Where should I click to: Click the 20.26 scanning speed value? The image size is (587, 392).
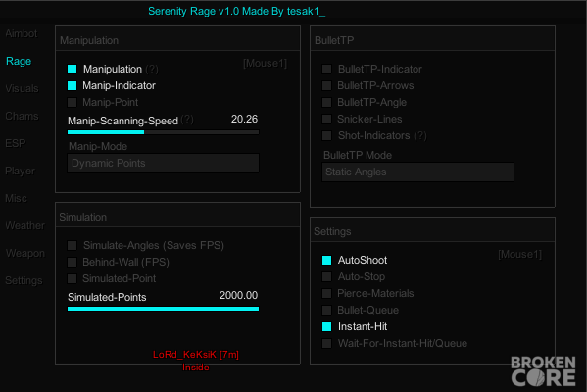pos(244,119)
